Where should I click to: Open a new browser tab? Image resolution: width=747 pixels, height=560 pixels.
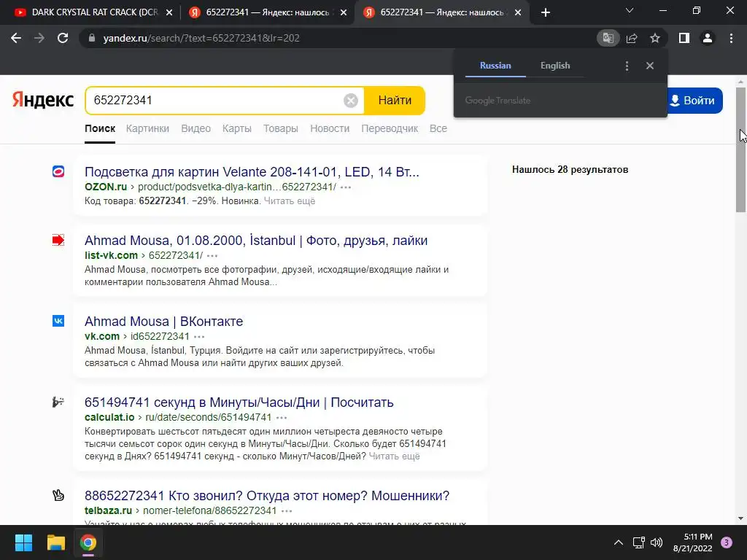click(x=546, y=12)
